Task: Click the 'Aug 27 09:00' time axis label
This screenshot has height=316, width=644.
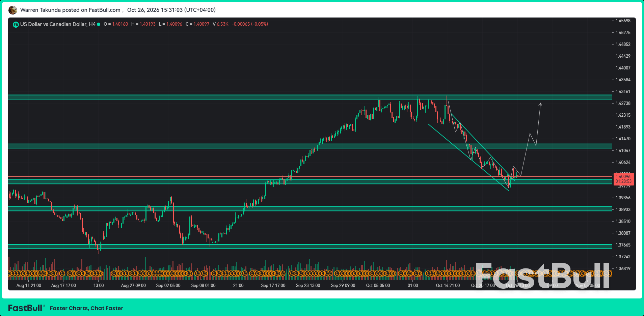Action: 133,286
